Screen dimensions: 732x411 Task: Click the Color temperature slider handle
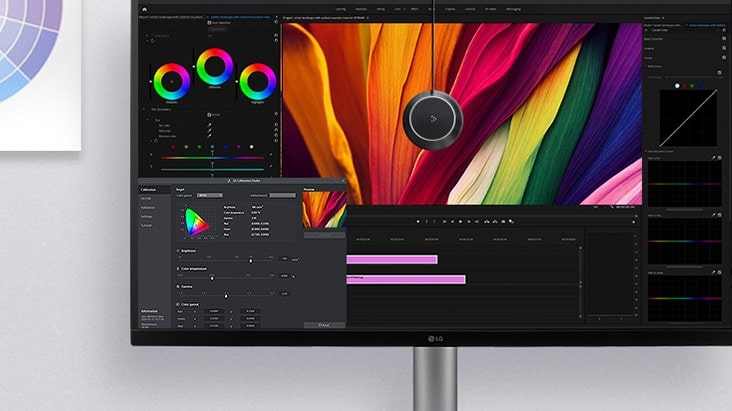coord(212,278)
